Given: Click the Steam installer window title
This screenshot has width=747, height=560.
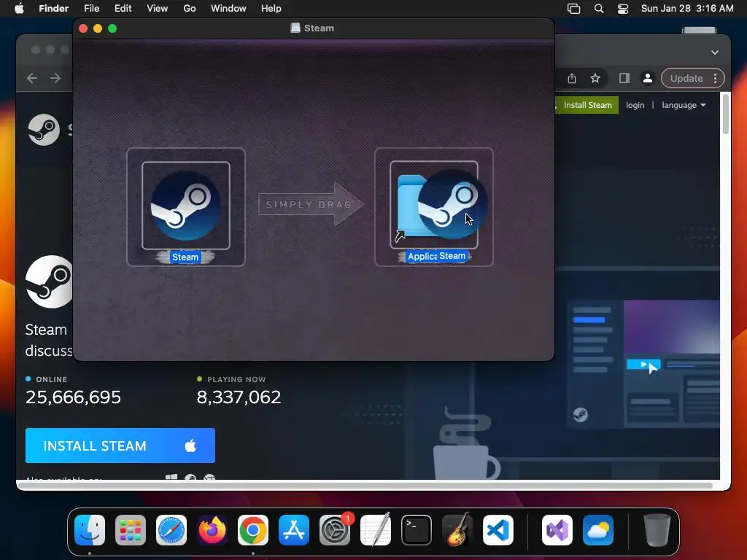Looking at the screenshot, I should tap(319, 28).
